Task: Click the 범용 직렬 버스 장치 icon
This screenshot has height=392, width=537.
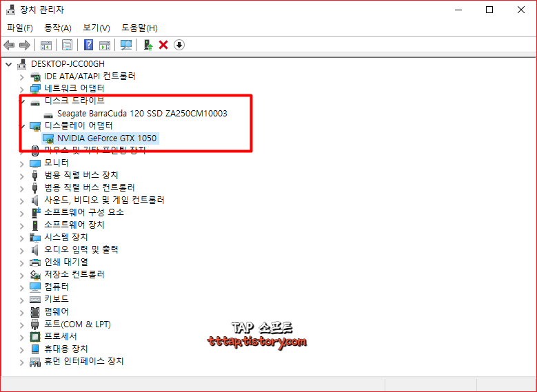Action: coord(35,175)
